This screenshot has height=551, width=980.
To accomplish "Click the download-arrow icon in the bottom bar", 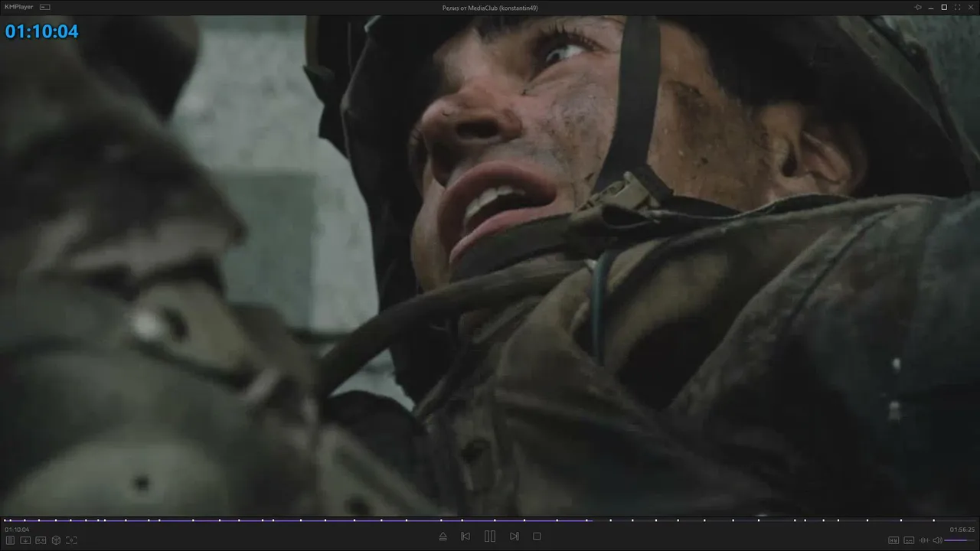I will point(25,540).
